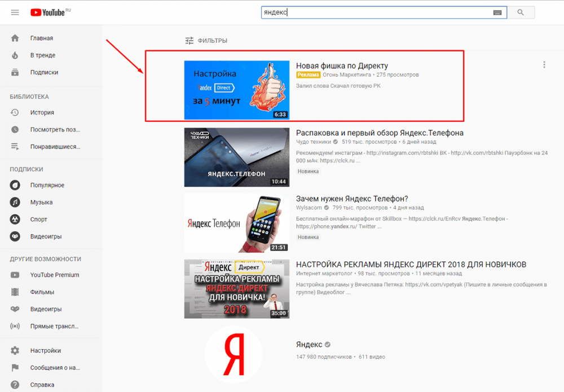Click the Популярное channel icon
Screen dimensions: 564x392
15,185
